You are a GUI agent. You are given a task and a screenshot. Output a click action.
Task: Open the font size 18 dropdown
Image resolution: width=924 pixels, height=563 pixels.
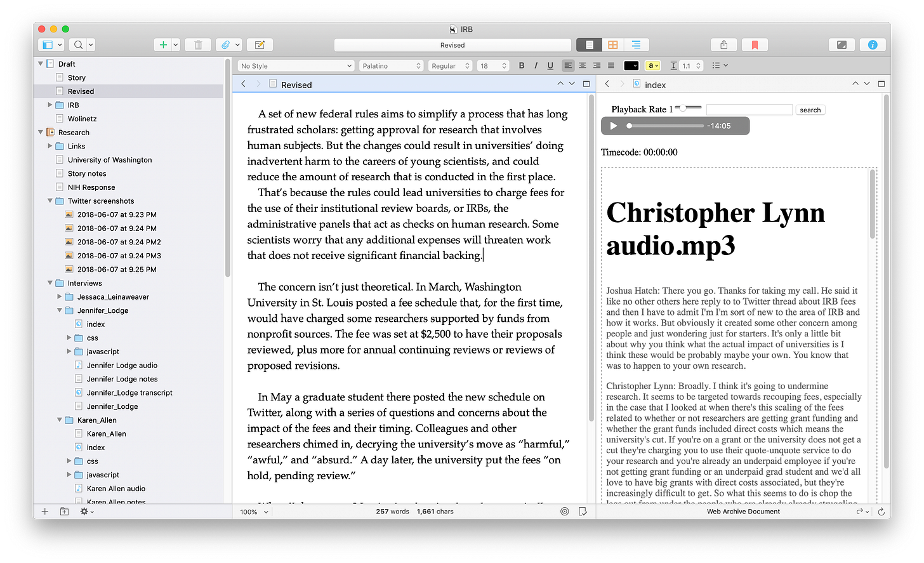click(x=493, y=65)
